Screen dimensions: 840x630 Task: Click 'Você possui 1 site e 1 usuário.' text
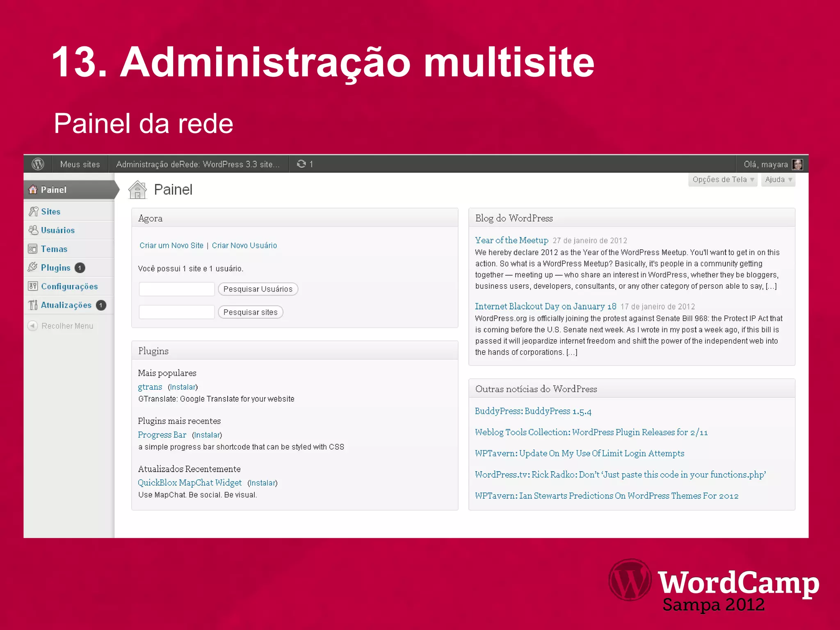click(x=191, y=269)
